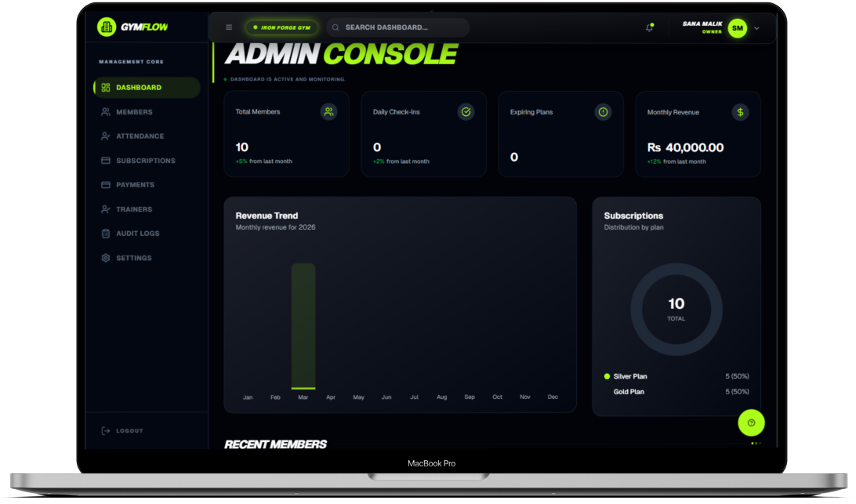Go to Members in sidebar
This screenshot has height=504, width=856.
pos(134,112)
